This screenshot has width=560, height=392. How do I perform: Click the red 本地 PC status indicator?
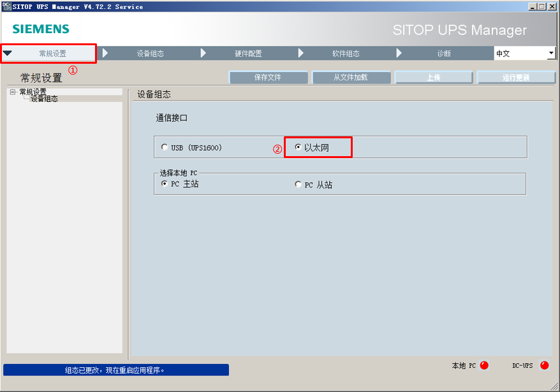coord(483,365)
